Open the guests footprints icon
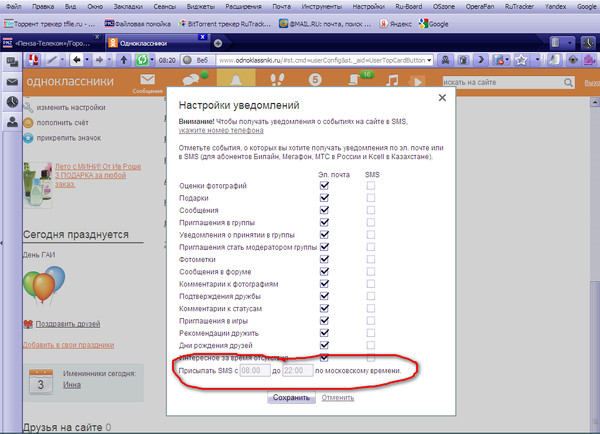600x434 pixels. click(x=277, y=80)
